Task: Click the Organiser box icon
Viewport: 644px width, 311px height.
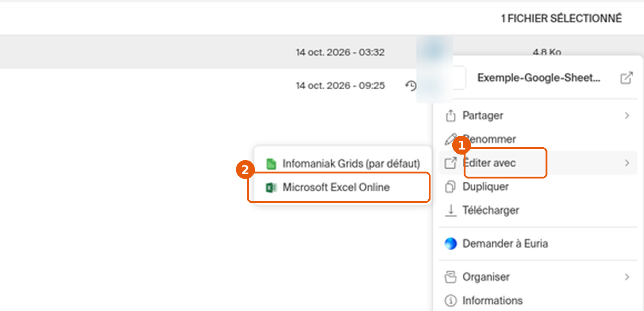Action: pos(451,277)
